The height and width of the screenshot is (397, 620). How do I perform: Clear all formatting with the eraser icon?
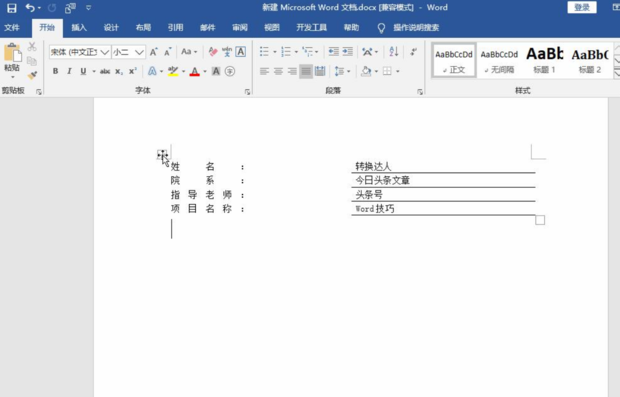pos(213,52)
